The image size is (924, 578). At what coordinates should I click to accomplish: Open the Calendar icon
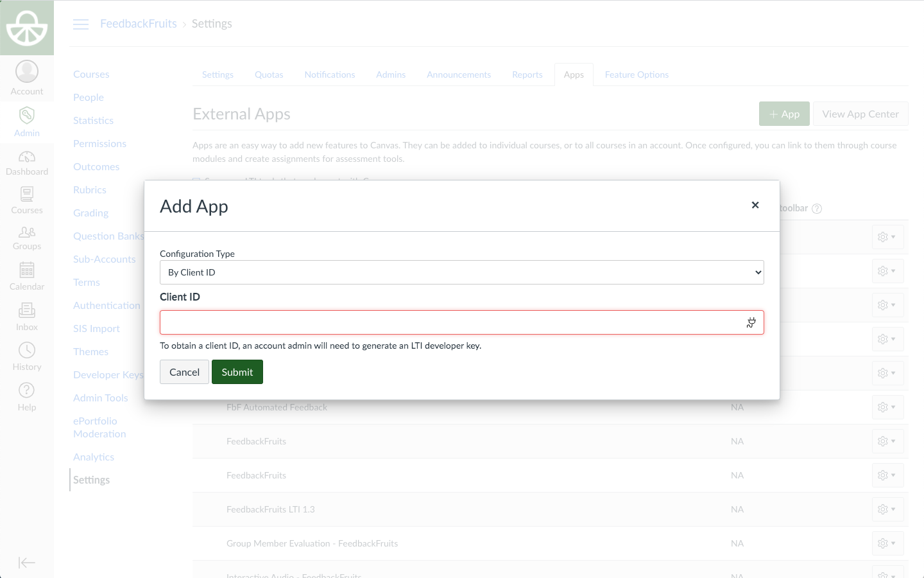pyautogui.click(x=27, y=270)
